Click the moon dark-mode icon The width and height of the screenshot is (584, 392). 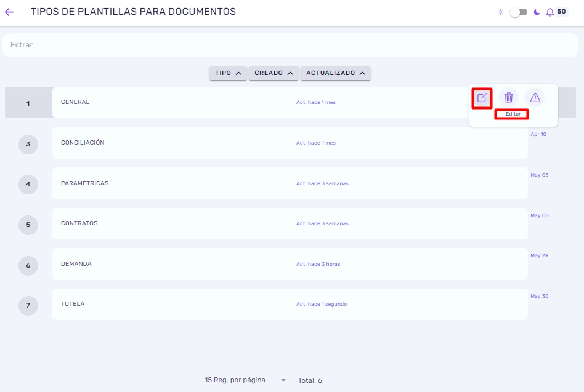(x=537, y=12)
